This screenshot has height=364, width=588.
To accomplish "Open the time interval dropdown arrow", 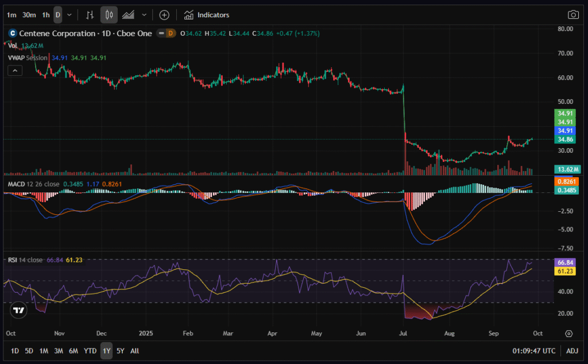I will (x=69, y=15).
